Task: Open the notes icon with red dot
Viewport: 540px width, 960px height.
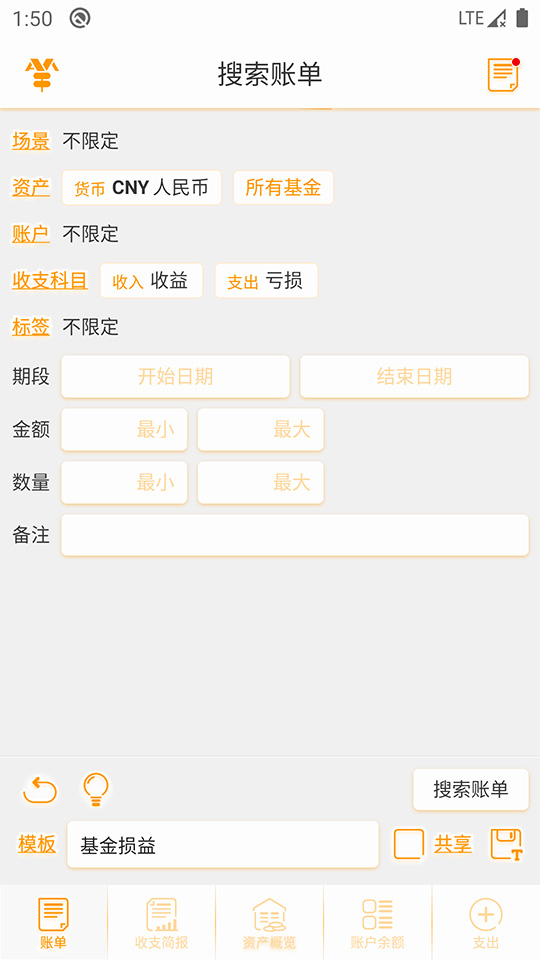Action: (x=503, y=75)
